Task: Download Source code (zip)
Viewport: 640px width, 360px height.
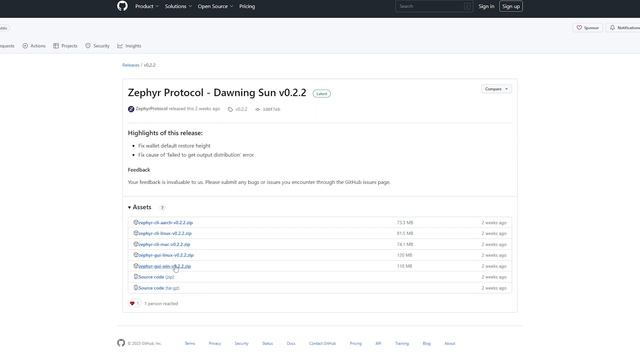Action: pos(156,277)
